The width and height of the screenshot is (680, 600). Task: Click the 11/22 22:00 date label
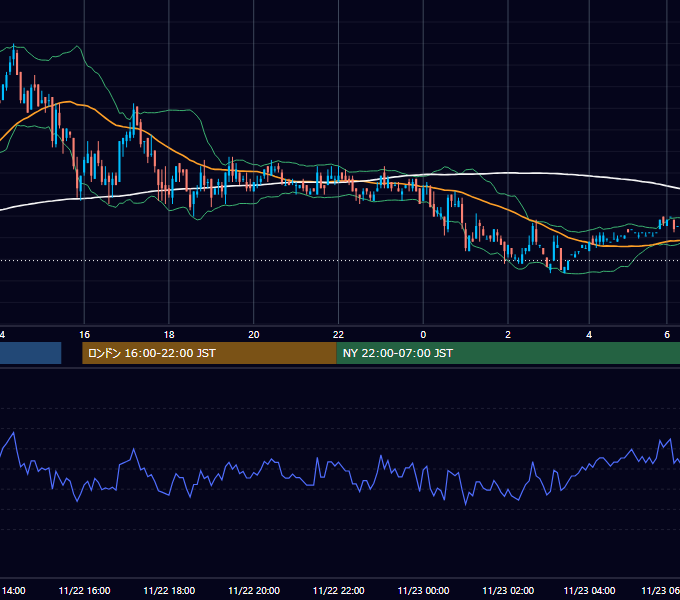coord(338,590)
